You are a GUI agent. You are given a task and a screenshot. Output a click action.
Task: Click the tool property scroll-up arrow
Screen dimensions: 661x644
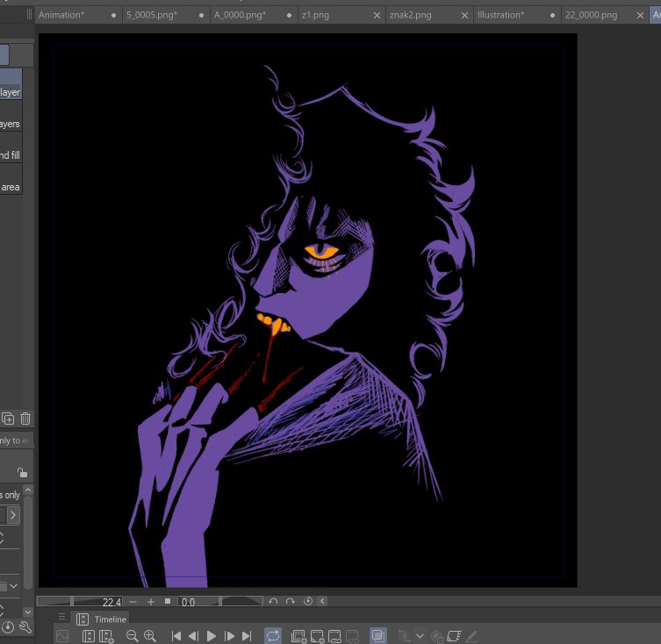point(28,490)
